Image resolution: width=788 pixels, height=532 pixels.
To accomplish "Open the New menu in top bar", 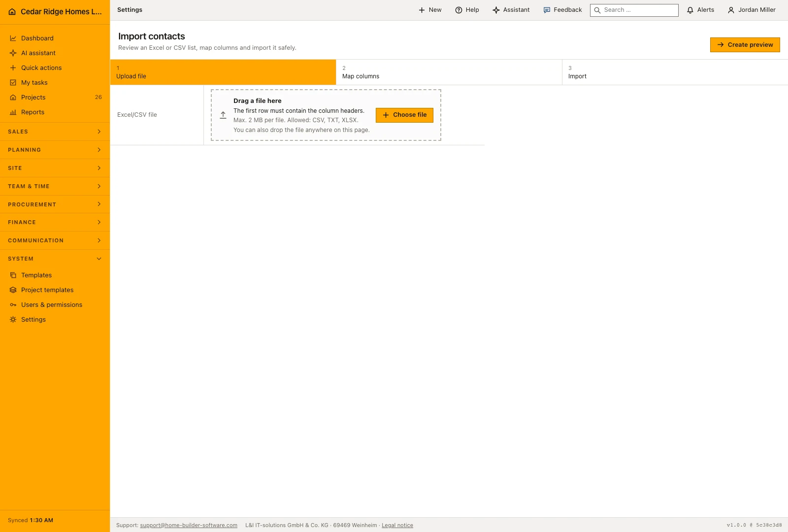I will (430, 10).
